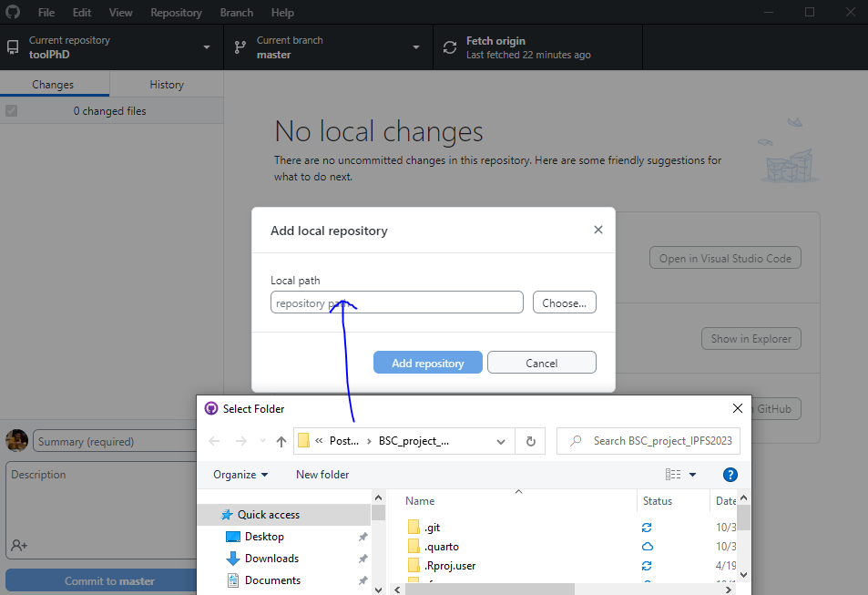This screenshot has width=868, height=595.
Task: Toggle the changed files select-all checkbox
Action: 12,111
